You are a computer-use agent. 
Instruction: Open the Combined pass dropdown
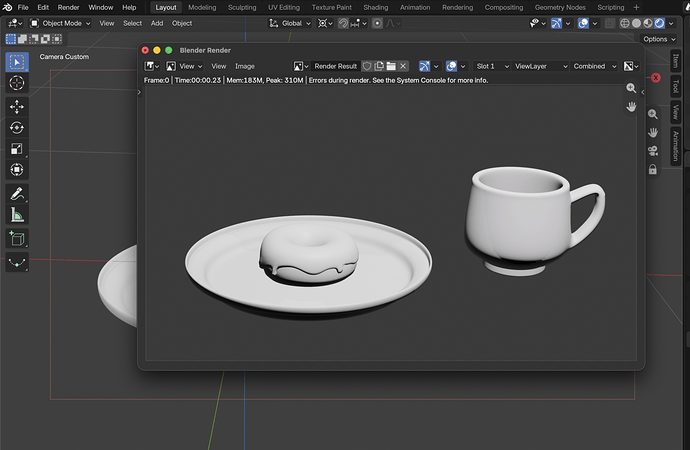(595, 66)
